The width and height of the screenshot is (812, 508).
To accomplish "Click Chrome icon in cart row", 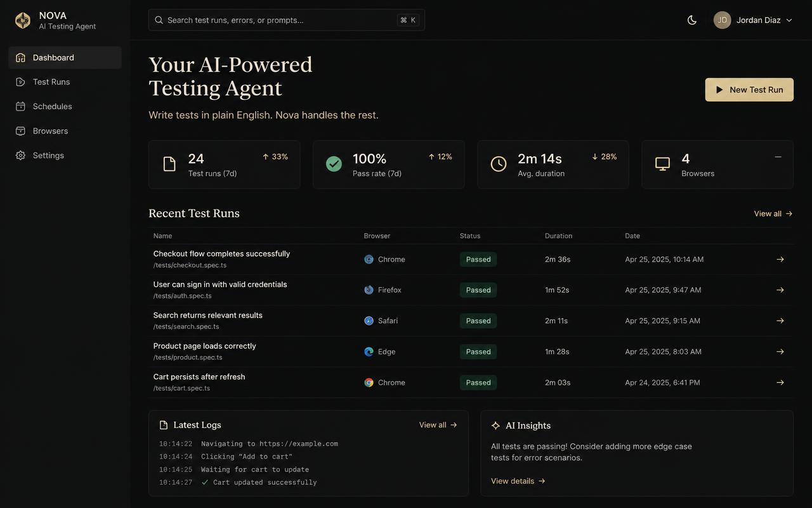I will click(x=369, y=382).
